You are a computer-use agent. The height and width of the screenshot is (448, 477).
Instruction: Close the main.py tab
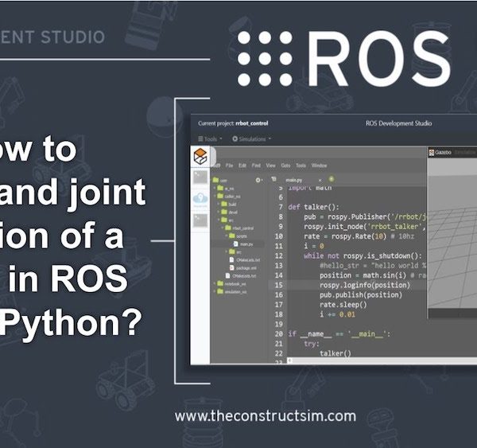coord(320,181)
